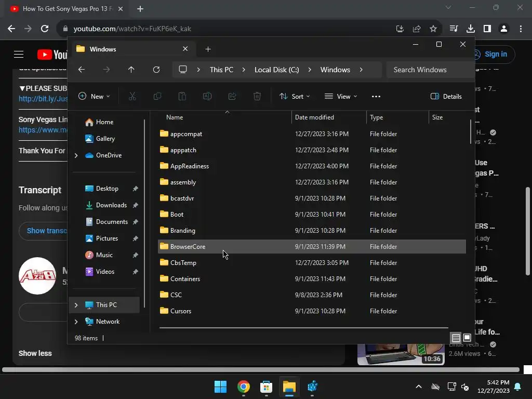Image resolution: width=532 pixels, height=399 pixels.
Task: Expand OneDrive in navigation pane
Action: (76, 155)
